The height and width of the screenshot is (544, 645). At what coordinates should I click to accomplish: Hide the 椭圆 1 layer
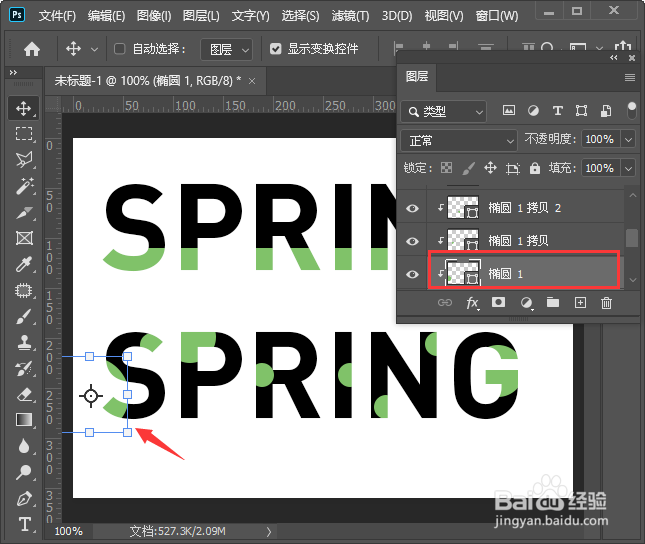tap(412, 274)
